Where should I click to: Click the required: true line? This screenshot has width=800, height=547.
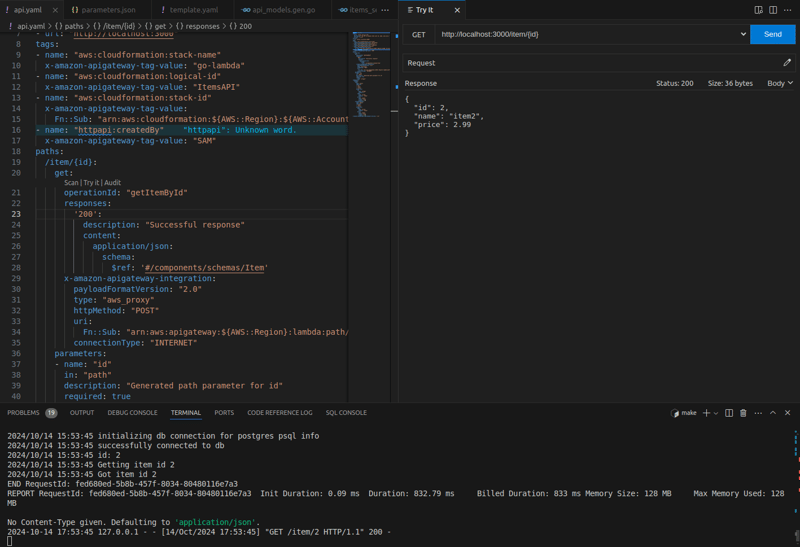pyautogui.click(x=97, y=396)
